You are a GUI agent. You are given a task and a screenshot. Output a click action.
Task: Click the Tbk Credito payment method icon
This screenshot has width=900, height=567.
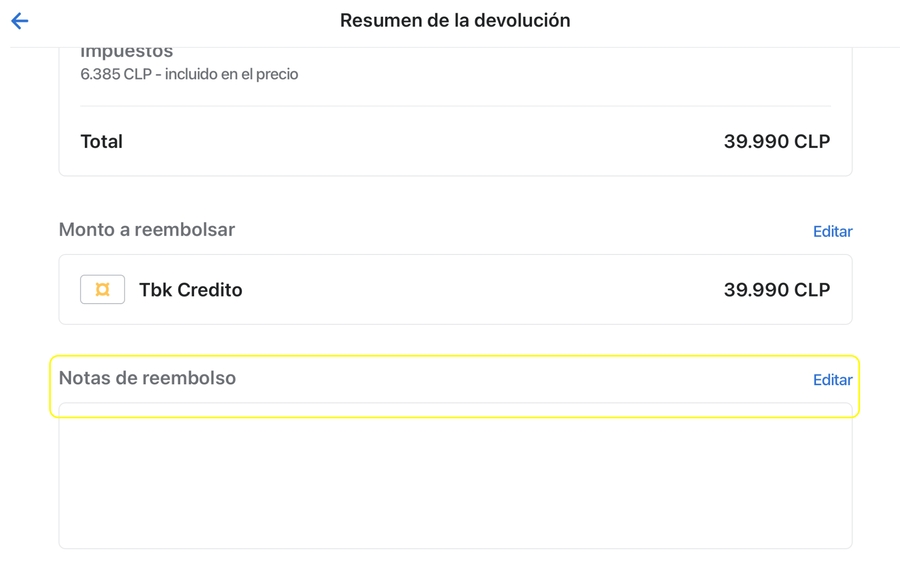102,290
